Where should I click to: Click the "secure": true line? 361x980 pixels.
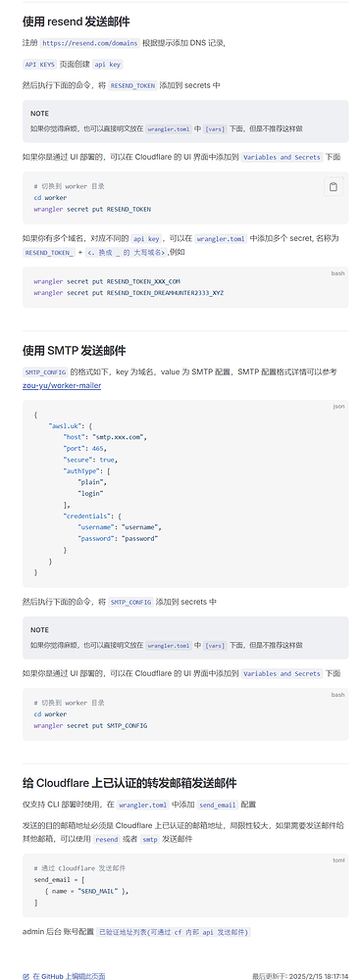[90, 460]
